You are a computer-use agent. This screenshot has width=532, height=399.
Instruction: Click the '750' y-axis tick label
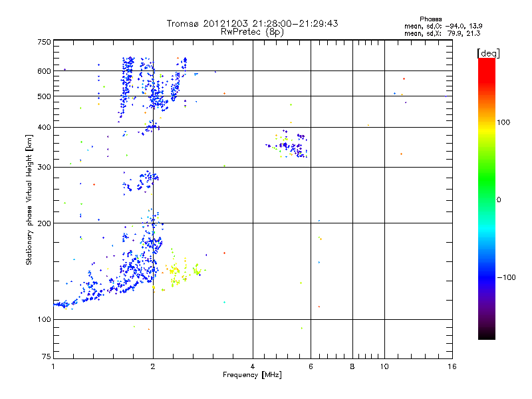pyautogui.click(x=44, y=42)
